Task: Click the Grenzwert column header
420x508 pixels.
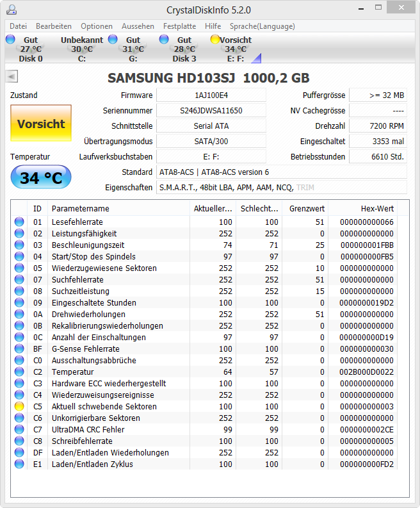Action: pyautogui.click(x=305, y=208)
